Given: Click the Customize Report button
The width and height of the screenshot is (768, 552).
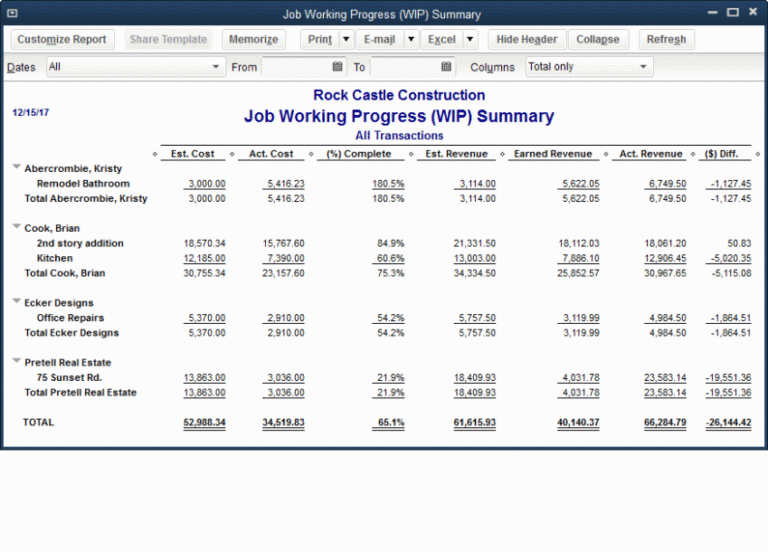Looking at the screenshot, I should [x=62, y=39].
